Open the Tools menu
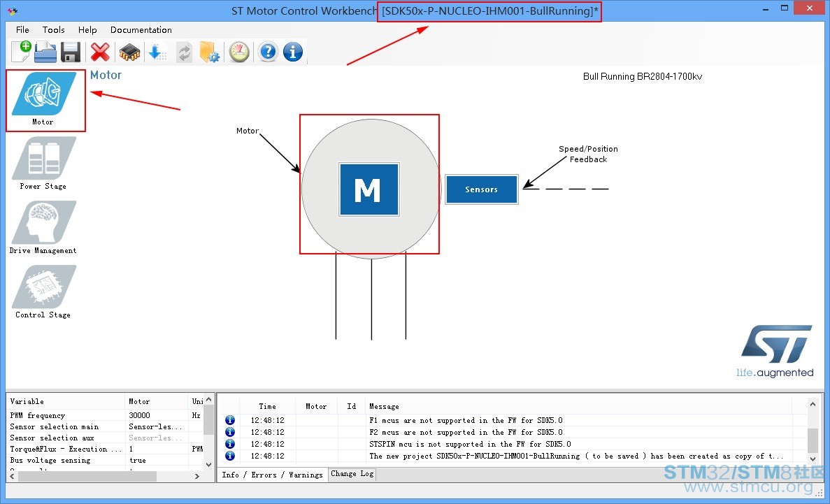Image resolution: width=830 pixels, height=504 pixels. tap(53, 29)
